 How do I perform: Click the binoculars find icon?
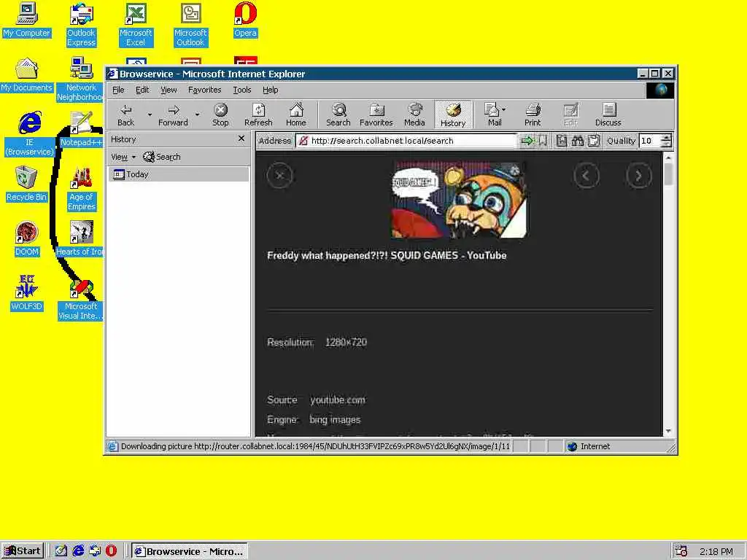578,141
